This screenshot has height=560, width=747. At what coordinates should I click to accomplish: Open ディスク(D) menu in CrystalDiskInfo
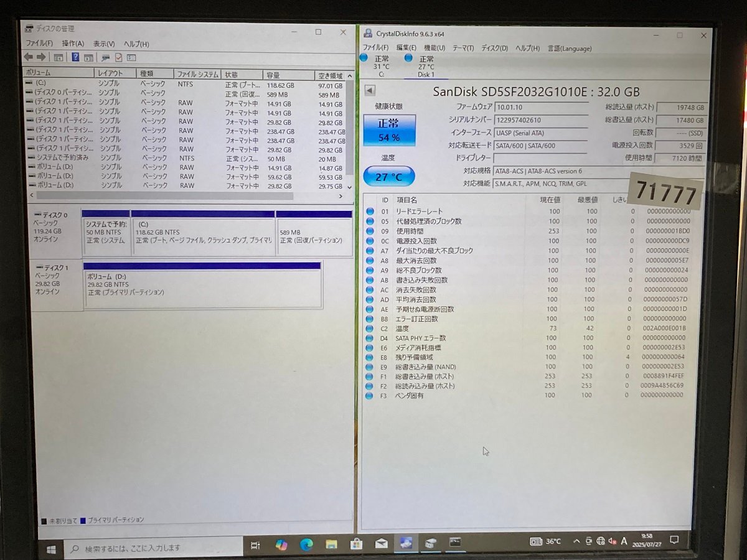[495, 48]
